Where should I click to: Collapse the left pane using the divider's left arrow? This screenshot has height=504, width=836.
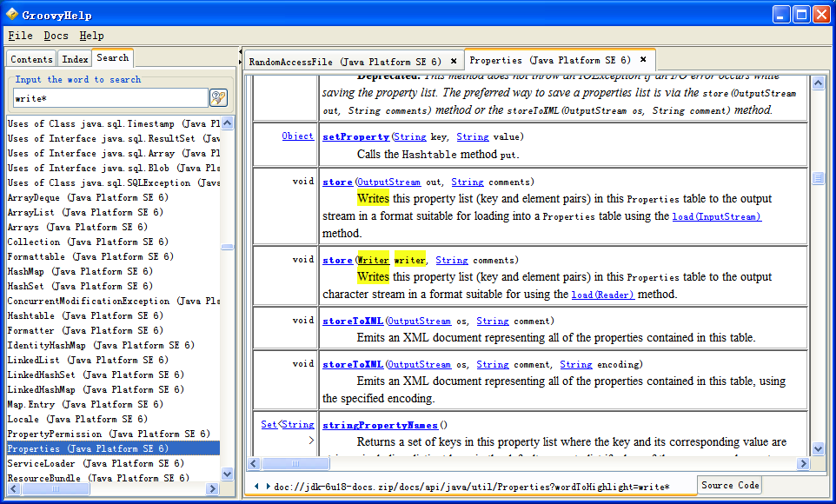coord(240,53)
